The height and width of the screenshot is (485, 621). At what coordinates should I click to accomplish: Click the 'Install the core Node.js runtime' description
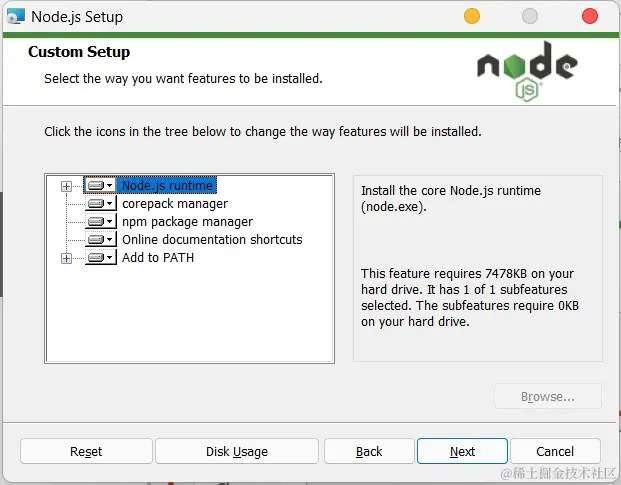[451, 198]
